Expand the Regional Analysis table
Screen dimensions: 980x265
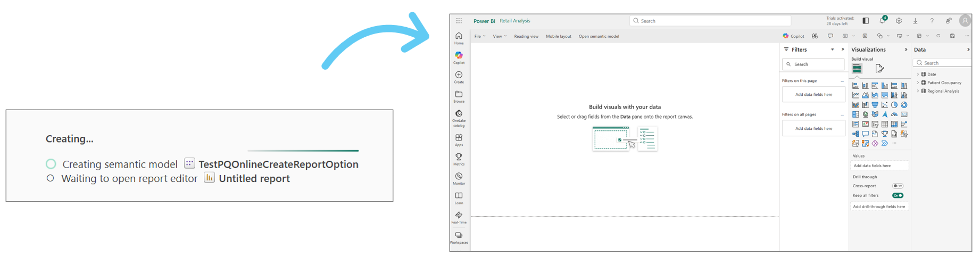pyautogui.click(x=918, y=91)
